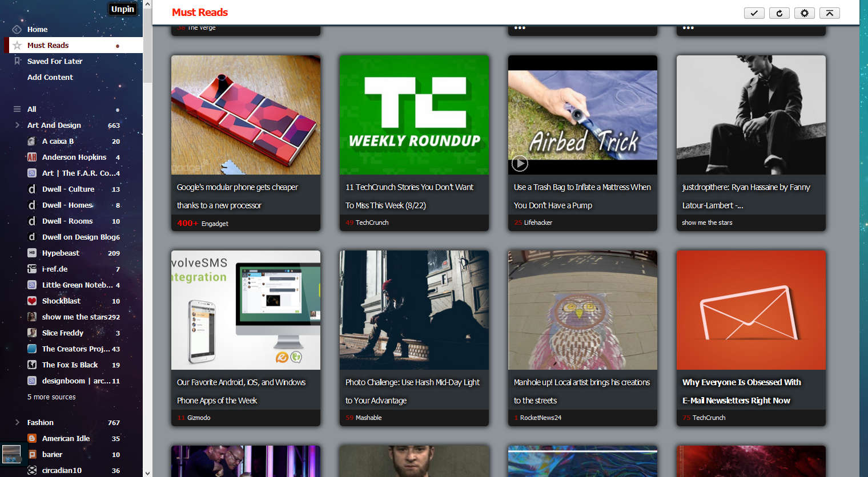Viewport: 868px width, 477px height.
Task: Click the modular phone thumbnail image
Action: coord(246,115)
